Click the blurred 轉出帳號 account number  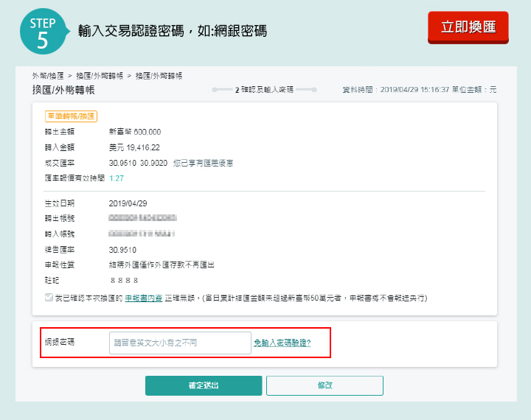tap(142, 219)
